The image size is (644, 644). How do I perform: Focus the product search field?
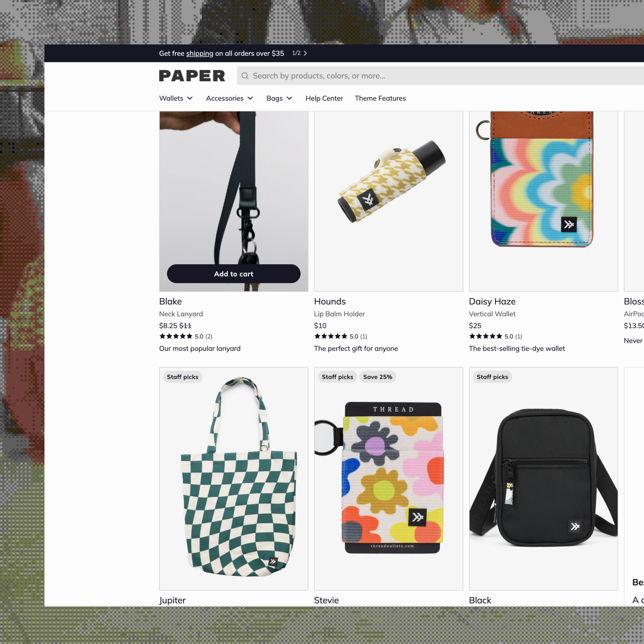(440, 76)
